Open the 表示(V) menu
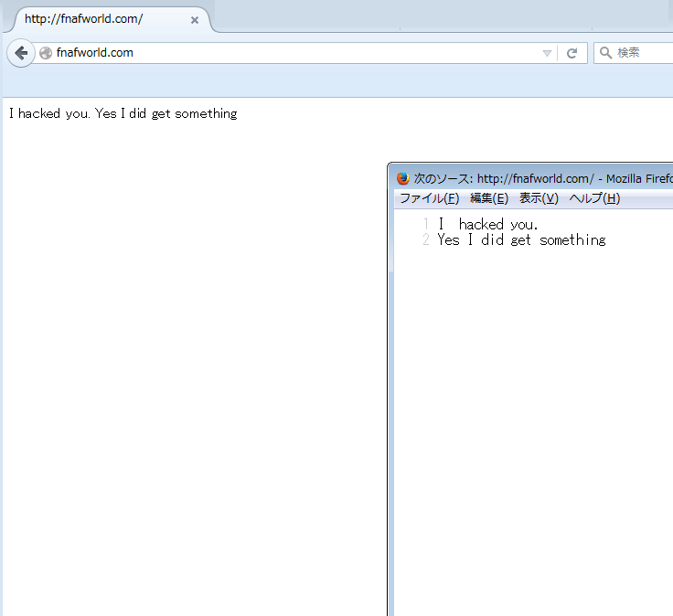Viewport: 673px width, 616px height. coord(539,198)
